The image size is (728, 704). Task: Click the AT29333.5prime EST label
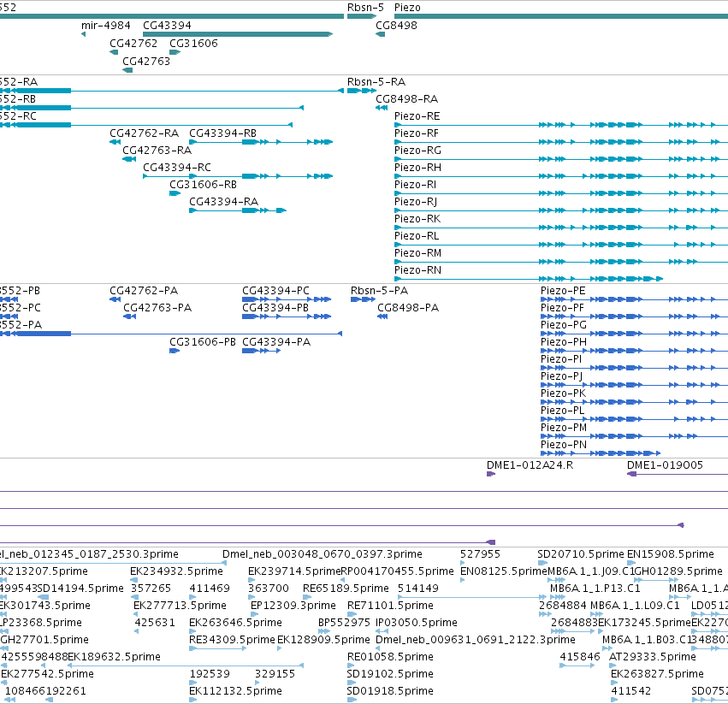(x=653, y=657)
